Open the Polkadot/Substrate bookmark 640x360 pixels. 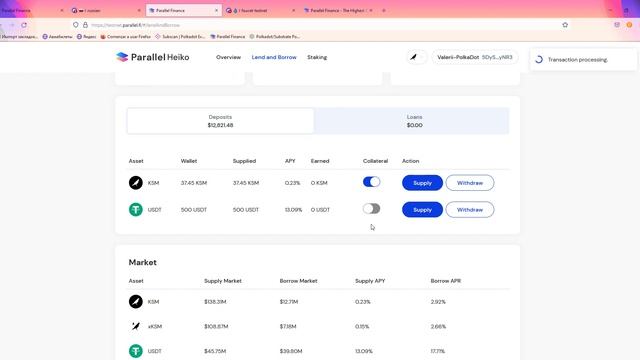pyautogui.click(x=274, y=36)
